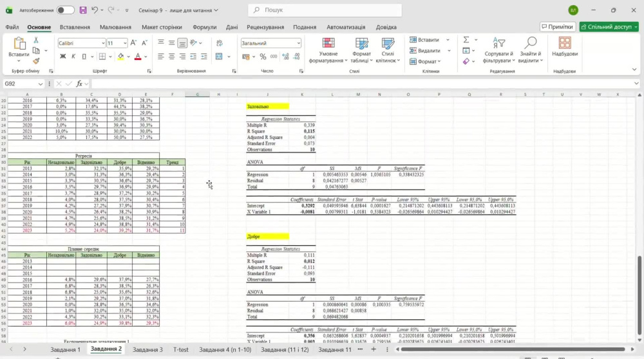
Task: Click the text orientation icon
Action: coord(194,42)
